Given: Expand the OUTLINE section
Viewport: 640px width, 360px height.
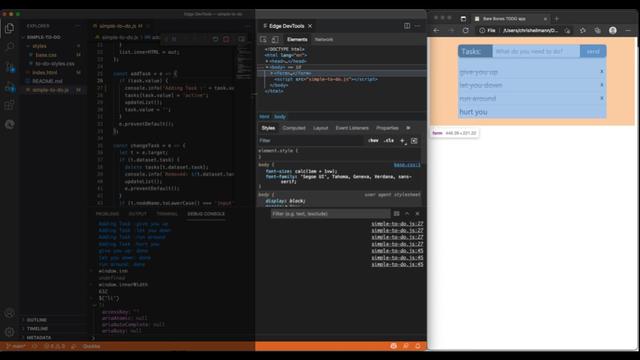Looking at the screenshot, I should pyautogui.click(x=36, y=320).
